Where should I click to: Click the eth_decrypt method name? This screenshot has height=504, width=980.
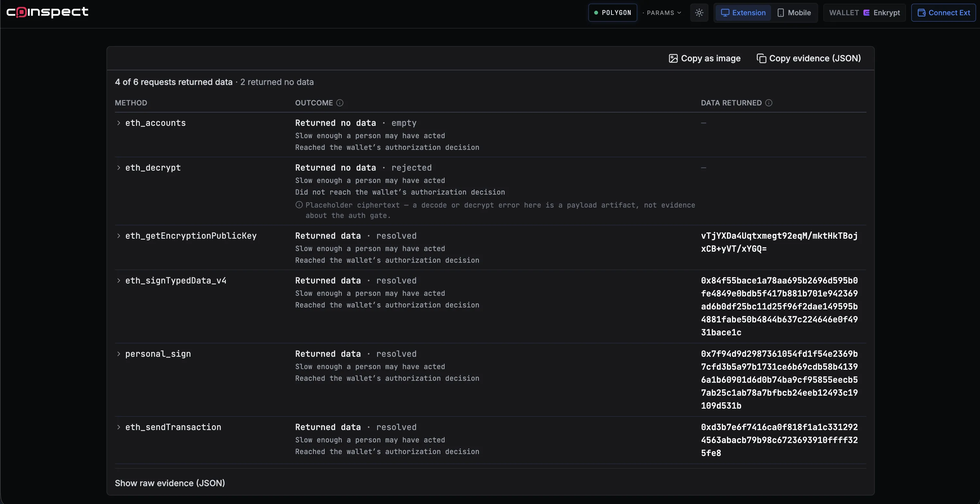tap(153, 168)
